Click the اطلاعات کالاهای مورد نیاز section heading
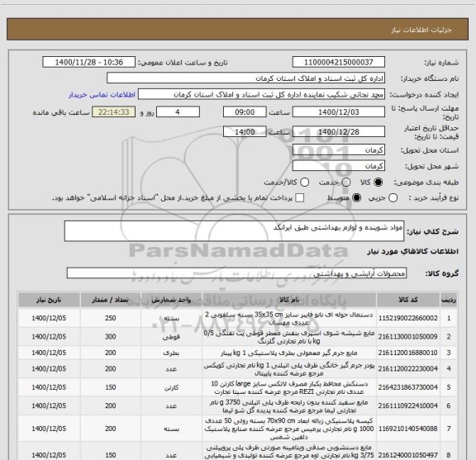 pos(413,252)
